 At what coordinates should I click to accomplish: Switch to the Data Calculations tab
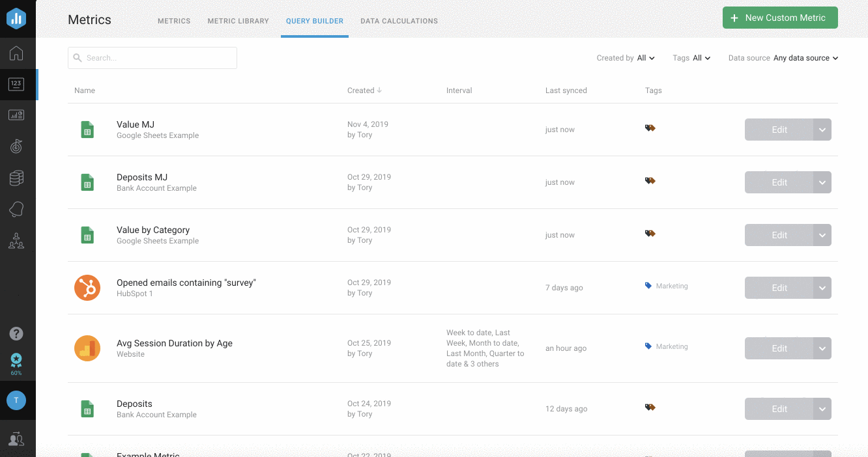pyautogui.click(x=399, y=21)
